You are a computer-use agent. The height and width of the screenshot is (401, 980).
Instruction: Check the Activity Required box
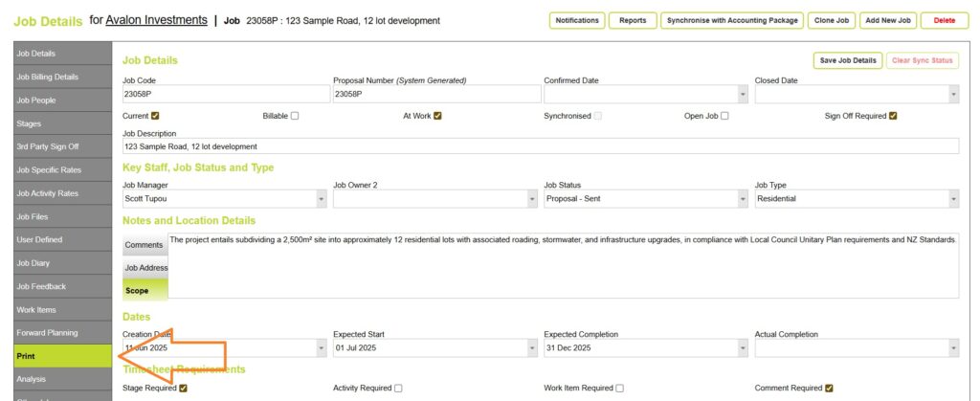[x=398, y=388]
